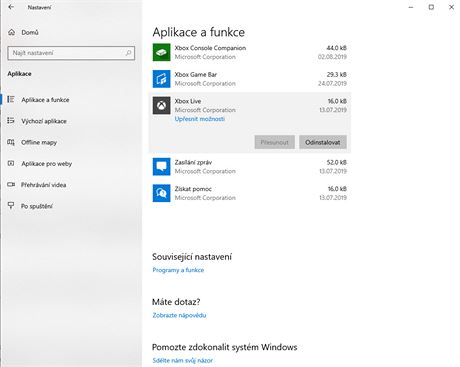Screen dimensions: 460x367
Task: Click Odinstalovat button for Xbox Live
Action: 323,142
